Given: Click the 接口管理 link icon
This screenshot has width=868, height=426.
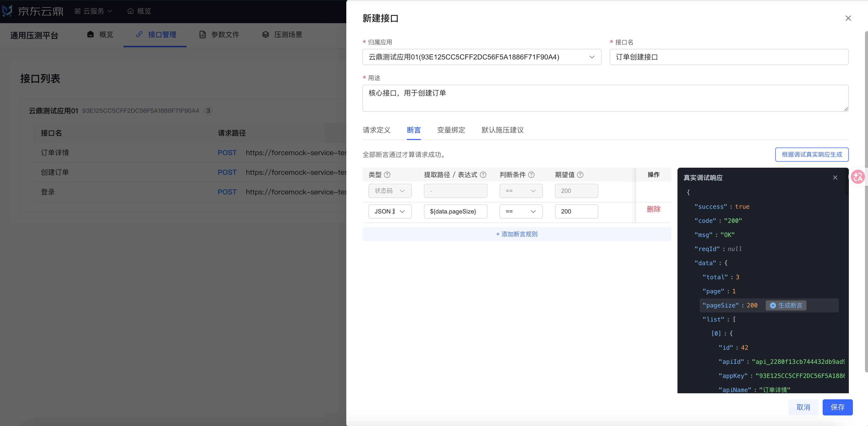Looking at the screenshot, I should click(139, 34).
